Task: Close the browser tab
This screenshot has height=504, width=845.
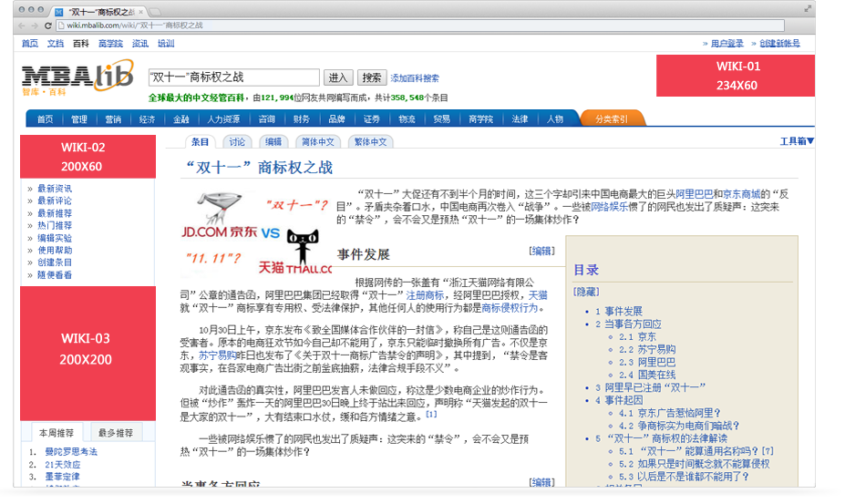Action: pos(141,11)
